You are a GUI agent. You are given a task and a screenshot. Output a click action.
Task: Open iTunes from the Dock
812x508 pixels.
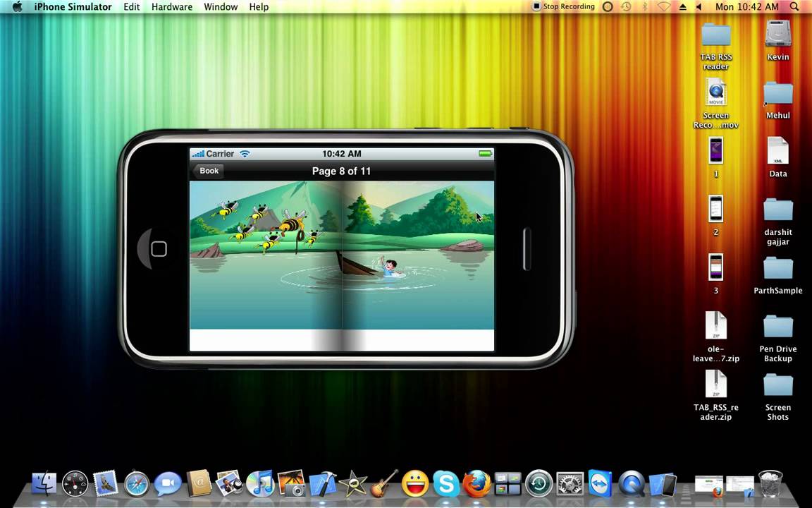[261, 483]
